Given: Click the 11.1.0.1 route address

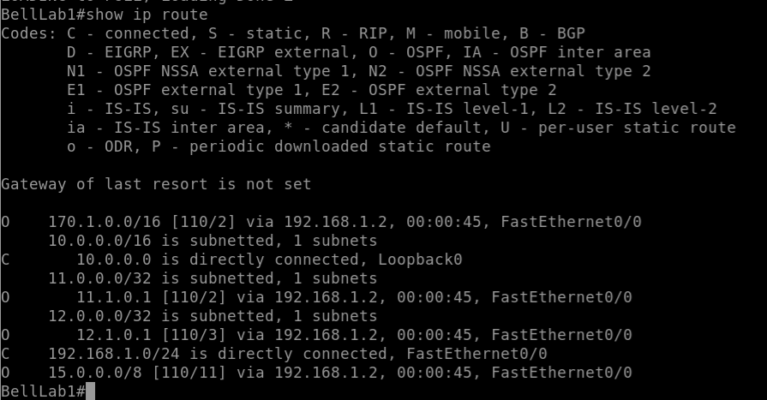Looking at the screenshot, I should pyautogui.click(x=114, y=297).
